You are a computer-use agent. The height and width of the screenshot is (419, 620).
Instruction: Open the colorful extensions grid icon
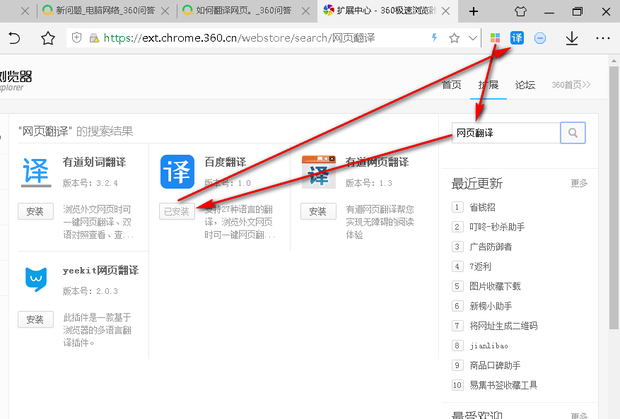click(495, 38)
